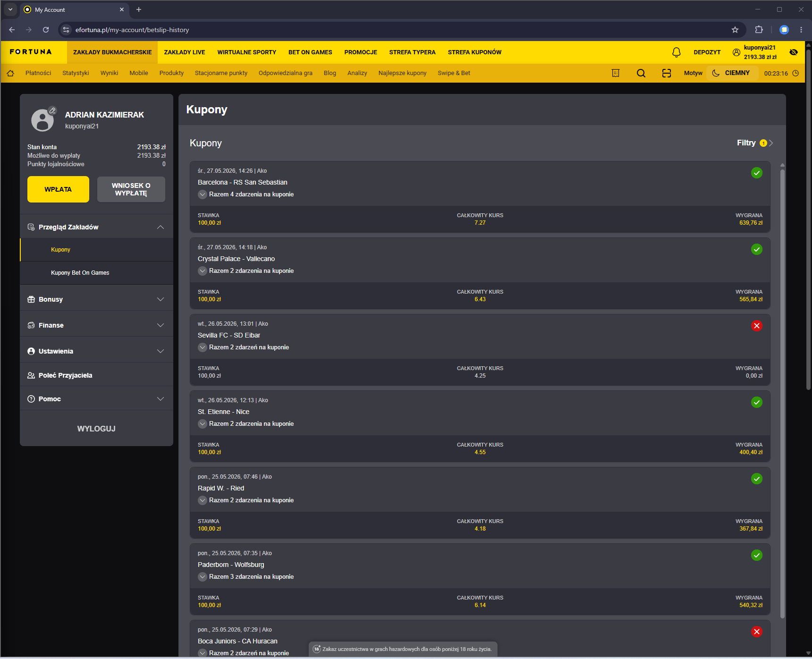
Task: Open the betslip receipt icon
Action: [x=616, y=73]
